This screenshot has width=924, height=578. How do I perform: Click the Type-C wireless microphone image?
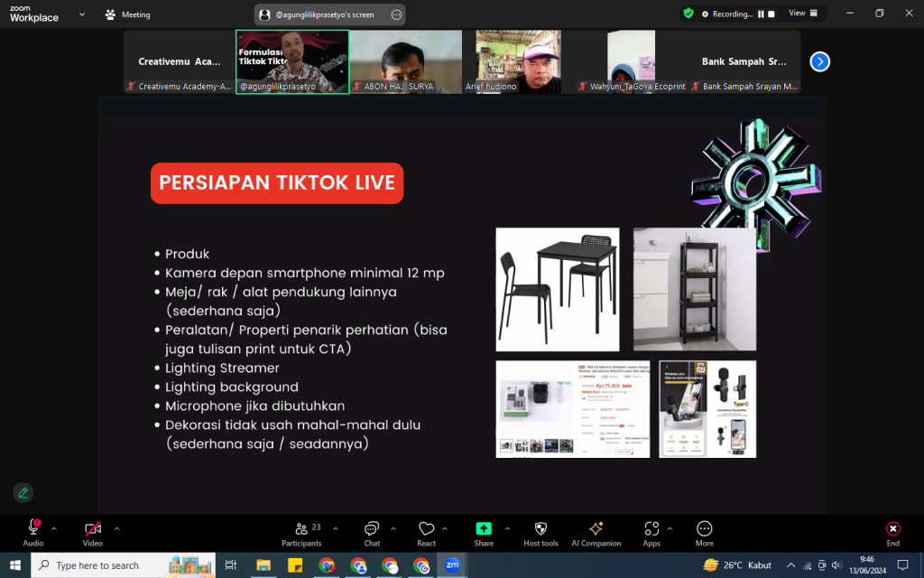[x=707, y=409]
